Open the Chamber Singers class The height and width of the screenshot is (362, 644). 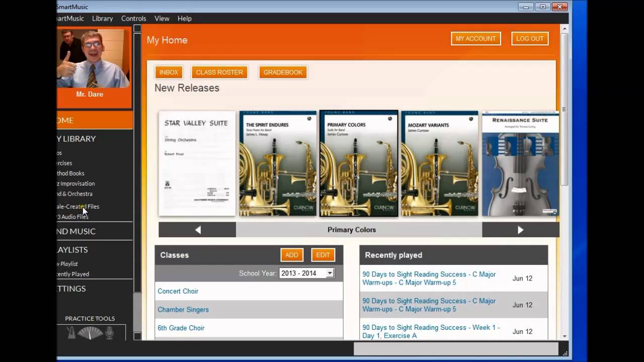[183, 310]
